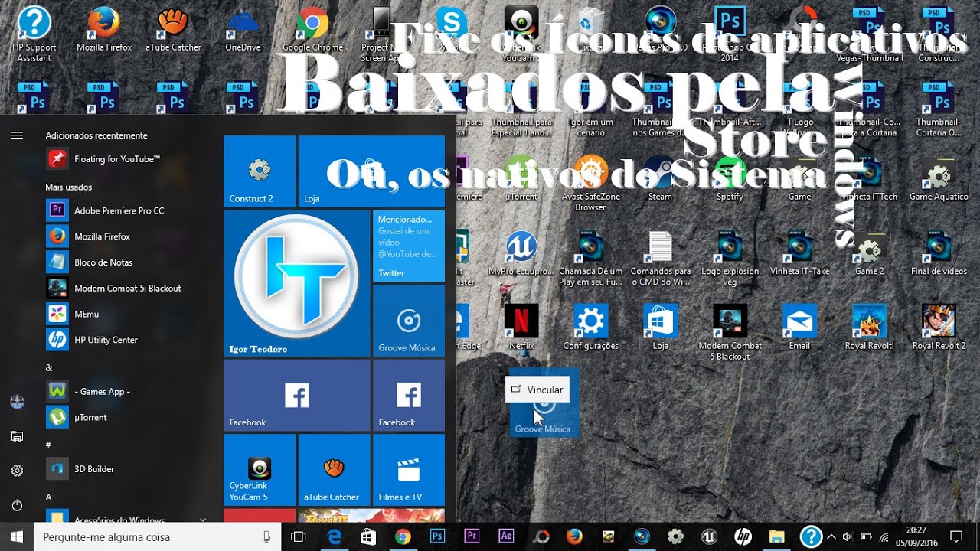Select Google Chrome desktop shortcut
The height and width of the screenshot is (551, 980).
click(x=312, y=31)
